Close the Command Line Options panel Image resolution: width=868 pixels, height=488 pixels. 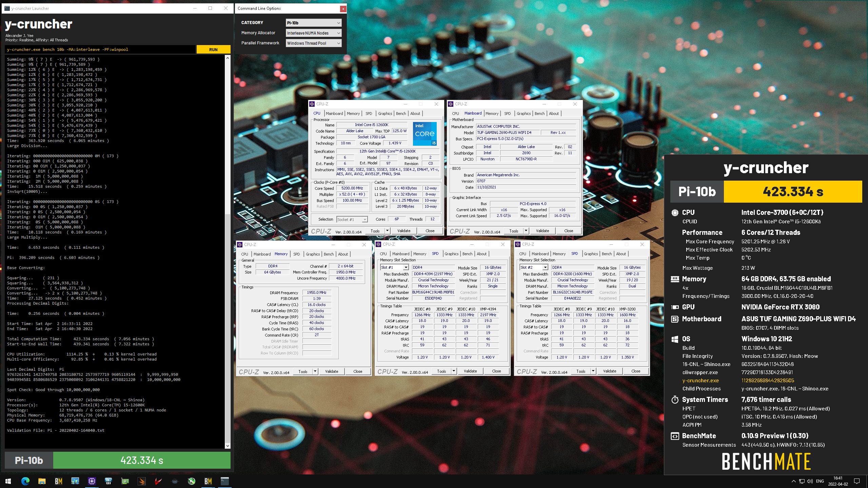(x=343, y=8)
